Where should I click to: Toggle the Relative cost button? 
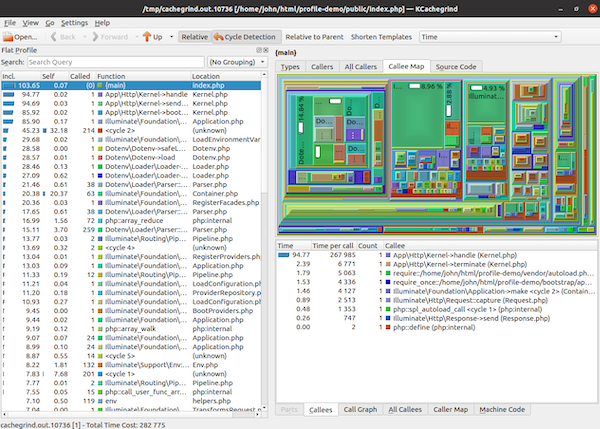[x=194, y=37]
